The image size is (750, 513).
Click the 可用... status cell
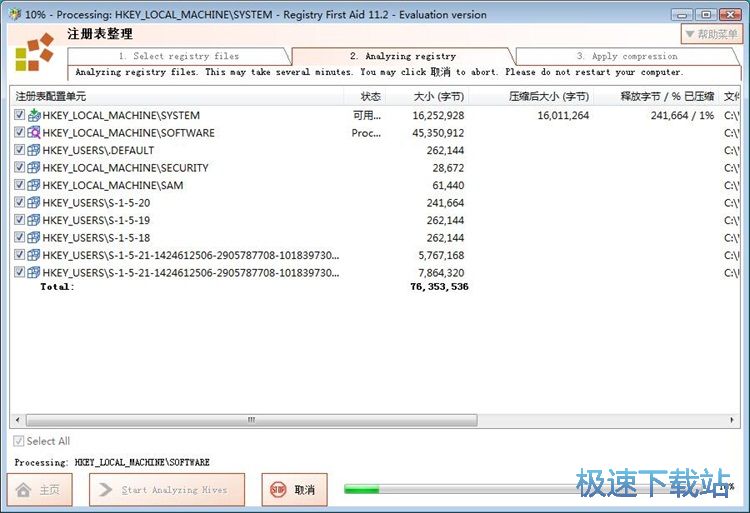pyautogui.click(x=367, y=115)
